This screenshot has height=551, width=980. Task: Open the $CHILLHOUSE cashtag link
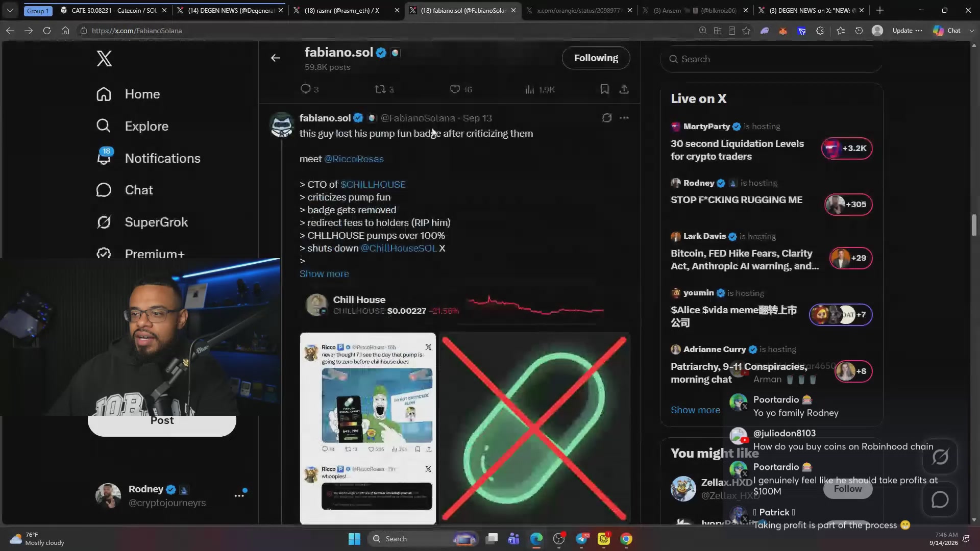[x=373, y=184]
